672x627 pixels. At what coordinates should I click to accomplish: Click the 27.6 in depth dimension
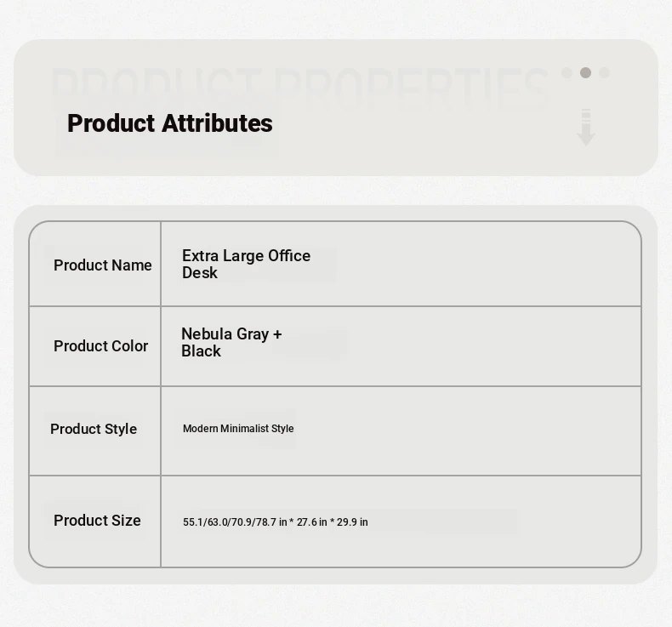tap(312, 522)
